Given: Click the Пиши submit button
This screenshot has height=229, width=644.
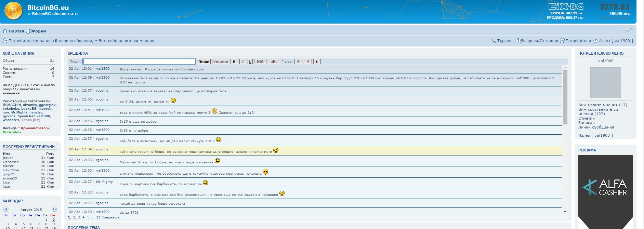Looking at the screenshot, I should pyautogui.click(x=204, y=62).
